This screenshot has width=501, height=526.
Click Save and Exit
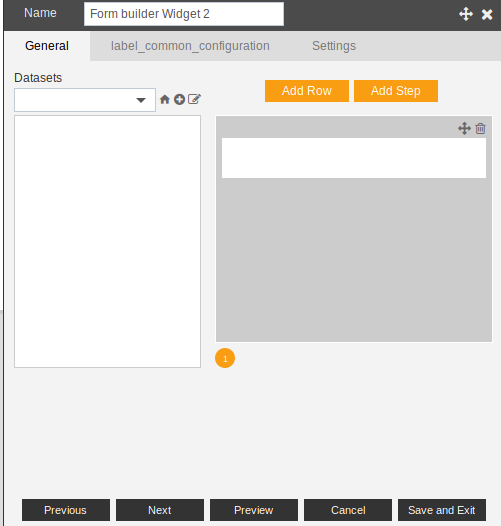tap(442, 510)
